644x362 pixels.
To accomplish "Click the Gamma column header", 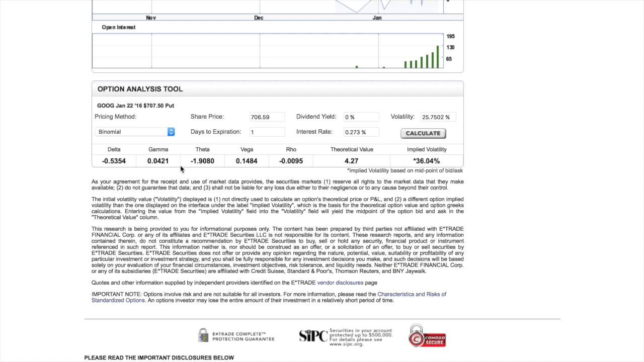I will pos(158,149).
